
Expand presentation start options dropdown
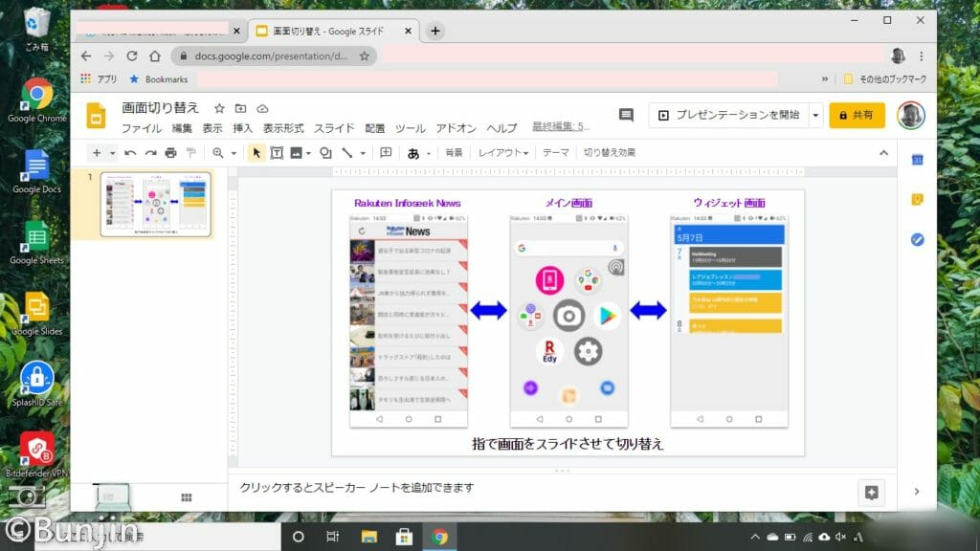pos(815,115)
